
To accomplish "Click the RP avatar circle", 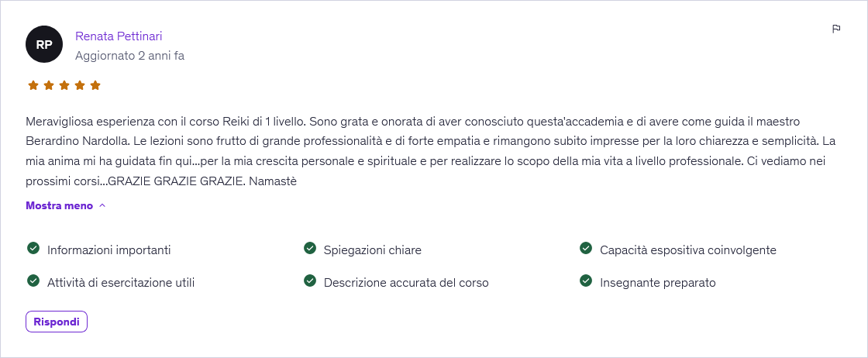I will coord(44,44).
